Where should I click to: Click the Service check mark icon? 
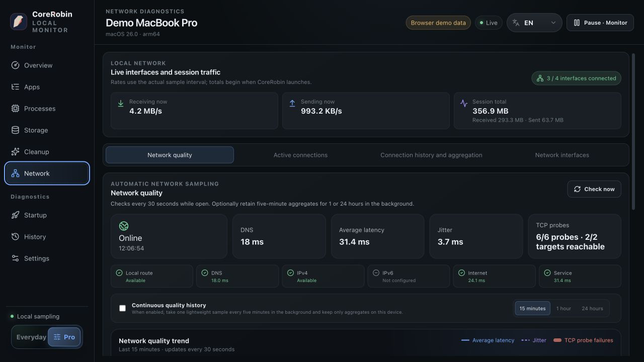(x=547, y=273)
